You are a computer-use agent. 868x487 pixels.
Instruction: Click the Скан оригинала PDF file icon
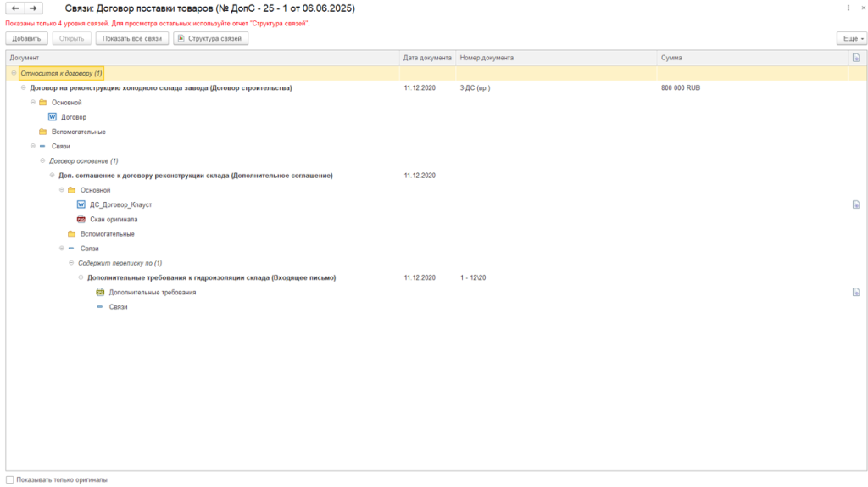(x=81, y=219)
